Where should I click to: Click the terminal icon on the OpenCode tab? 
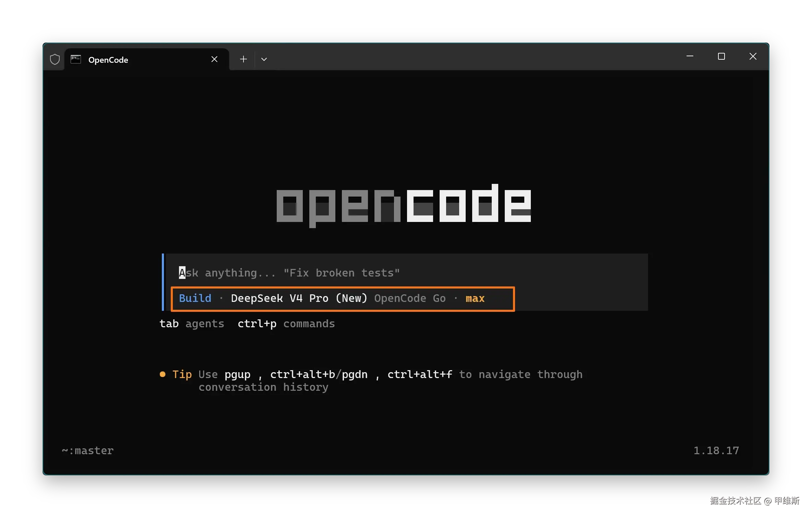tap(75, 59)
